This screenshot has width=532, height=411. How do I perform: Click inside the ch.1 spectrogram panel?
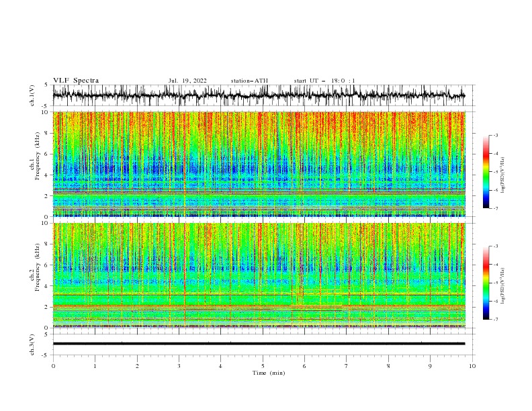tap(259, 164)
